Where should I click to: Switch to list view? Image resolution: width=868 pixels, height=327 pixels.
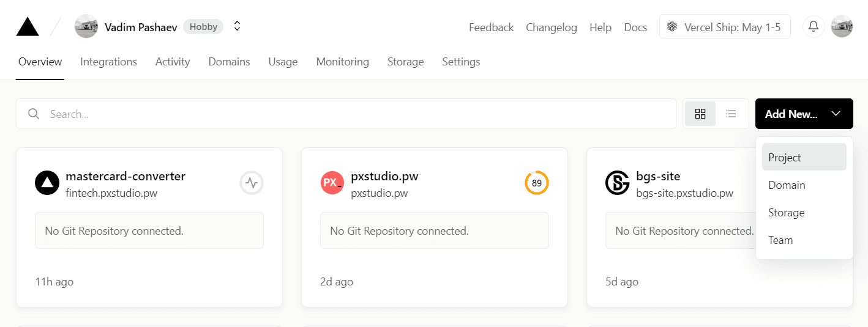[x=731, y=114]
